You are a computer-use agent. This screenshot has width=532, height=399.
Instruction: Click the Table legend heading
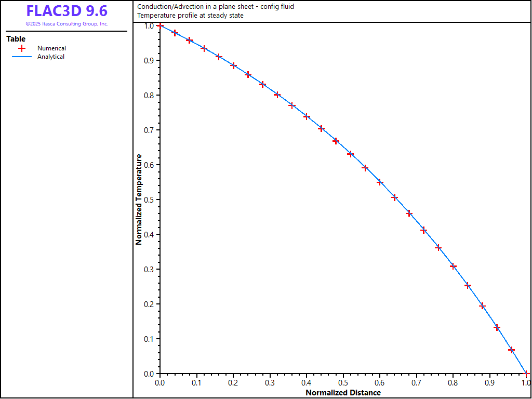point(16,39)
